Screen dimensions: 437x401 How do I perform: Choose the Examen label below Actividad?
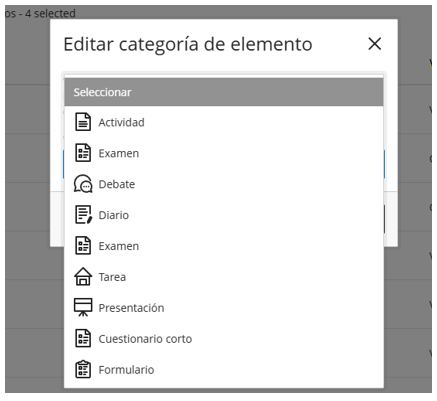pos(119,154)
